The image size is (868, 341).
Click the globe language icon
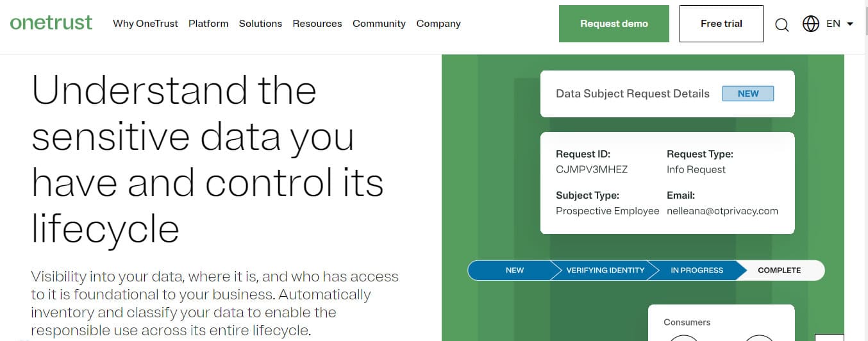(811, 24)
